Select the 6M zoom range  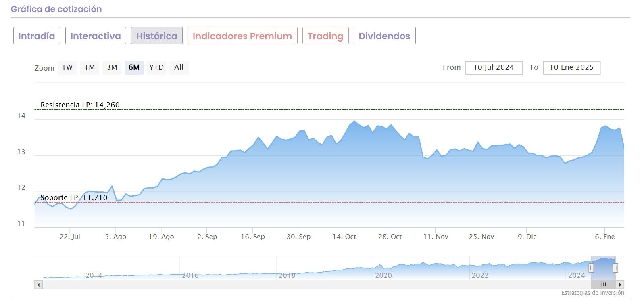(x=134, y=67)
